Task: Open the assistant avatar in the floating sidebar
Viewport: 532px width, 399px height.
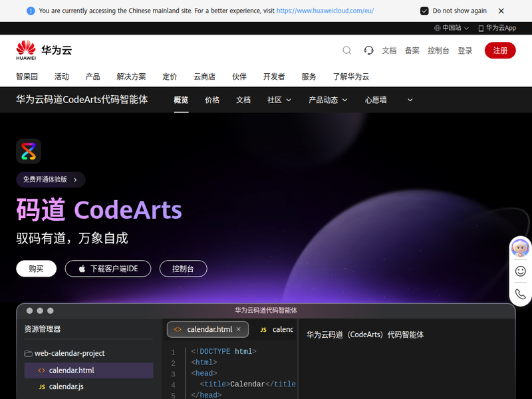Action: point(520,248)
